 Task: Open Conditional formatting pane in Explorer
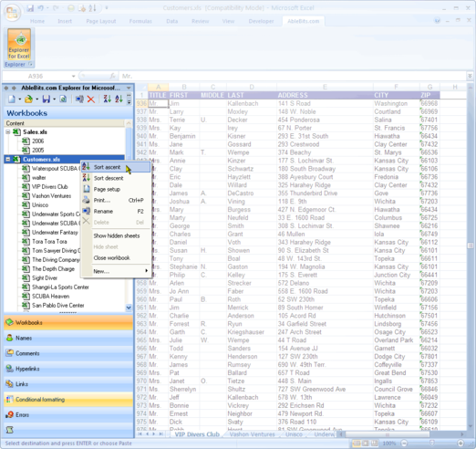click(x=68, y=400)
